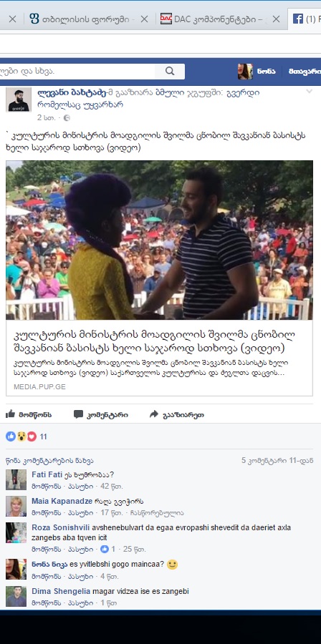Click the like icon on Roza Sonishvili's comment
Image resolution: width=321 pixels, height=644 pixels.
[105, 549]
